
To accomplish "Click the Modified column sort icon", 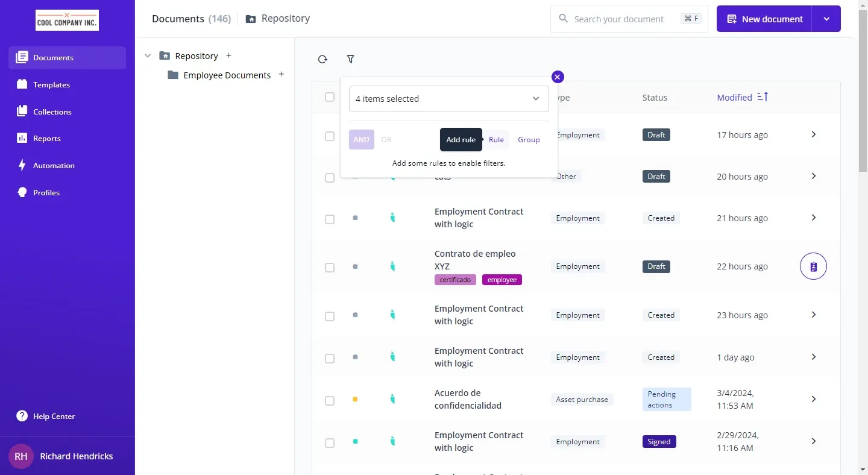I will point(763,97).
